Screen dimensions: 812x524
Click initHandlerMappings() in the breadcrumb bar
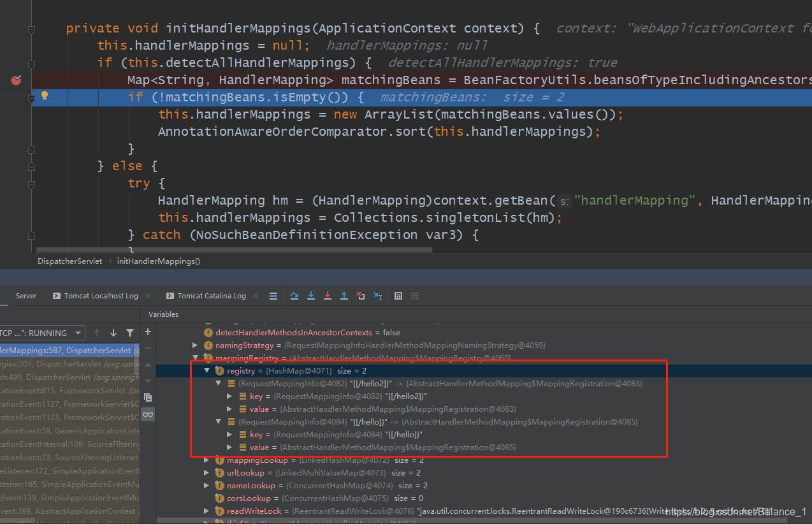click(x=158, y=261)
